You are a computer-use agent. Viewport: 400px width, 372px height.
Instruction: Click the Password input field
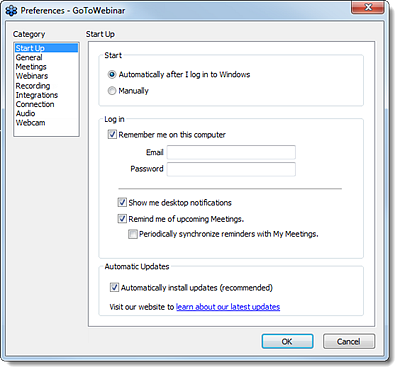(231, 169)
